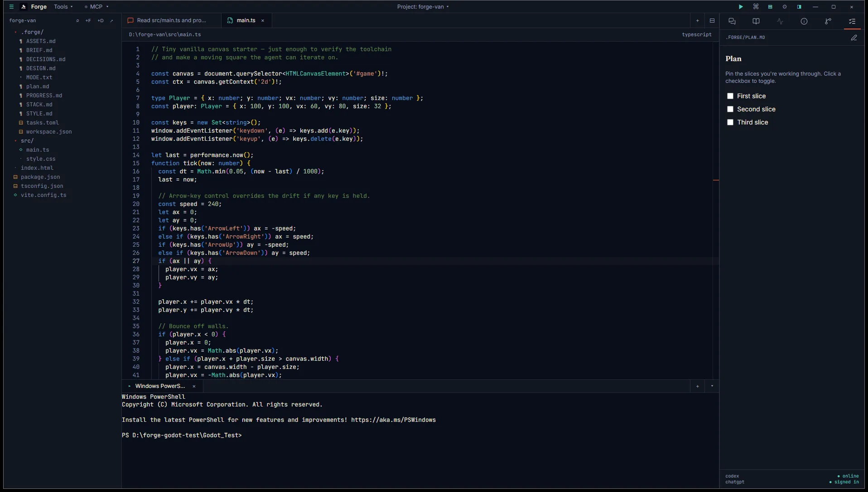Open the chat conversations panel icon
868x492 pixels.
(732, 21)
